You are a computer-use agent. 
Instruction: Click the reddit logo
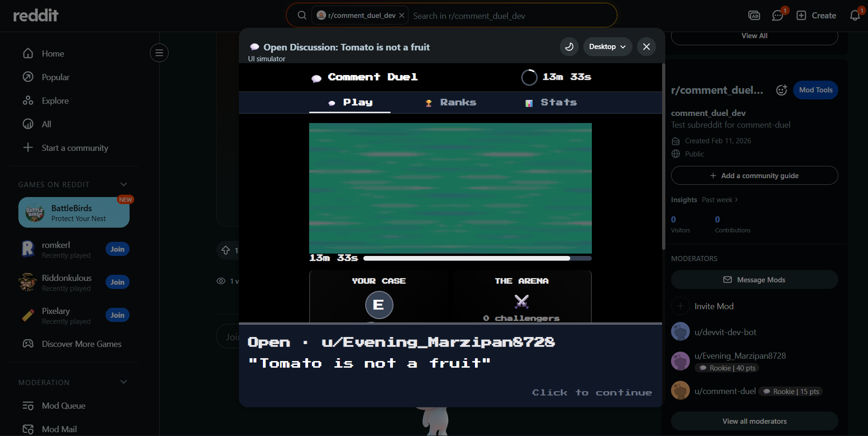click(36, 16)
